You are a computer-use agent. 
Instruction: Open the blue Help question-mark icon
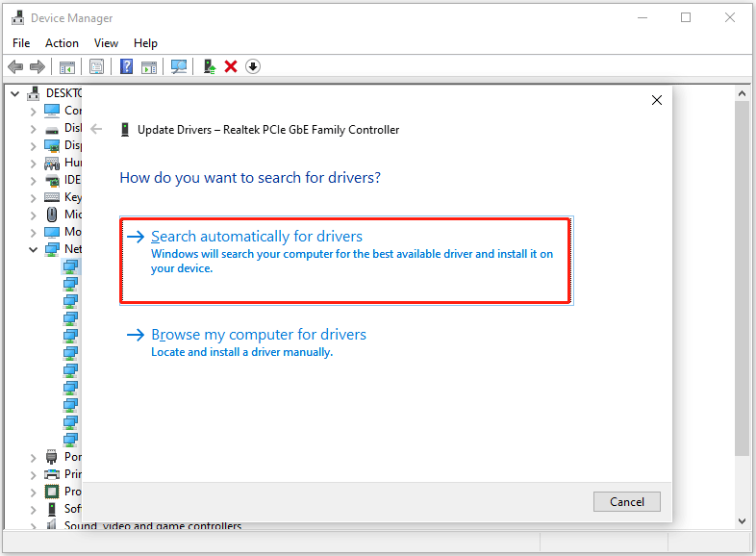(x=126, y=66)
